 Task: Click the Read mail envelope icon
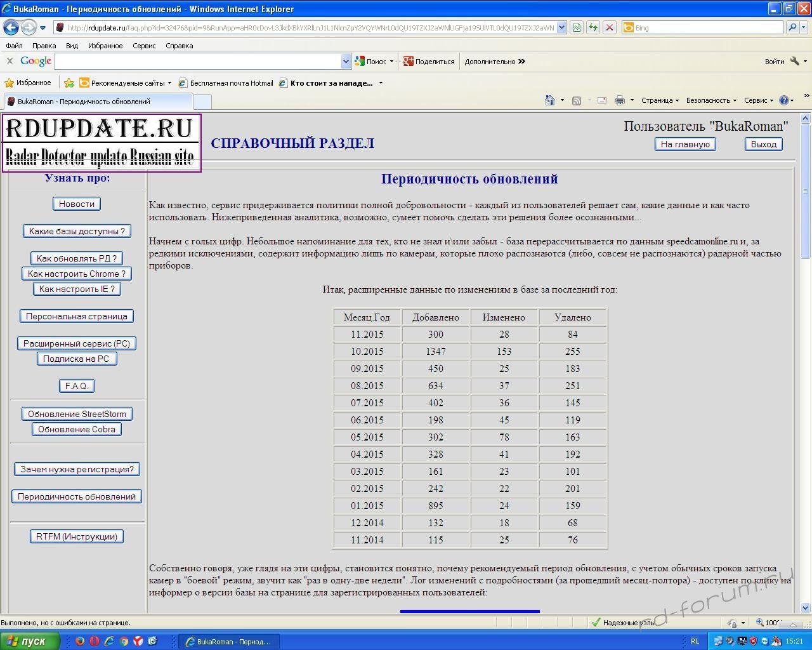pos(602,100)
